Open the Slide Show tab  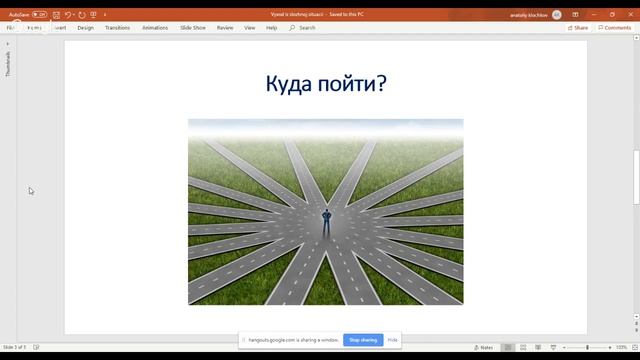[193, 28]
